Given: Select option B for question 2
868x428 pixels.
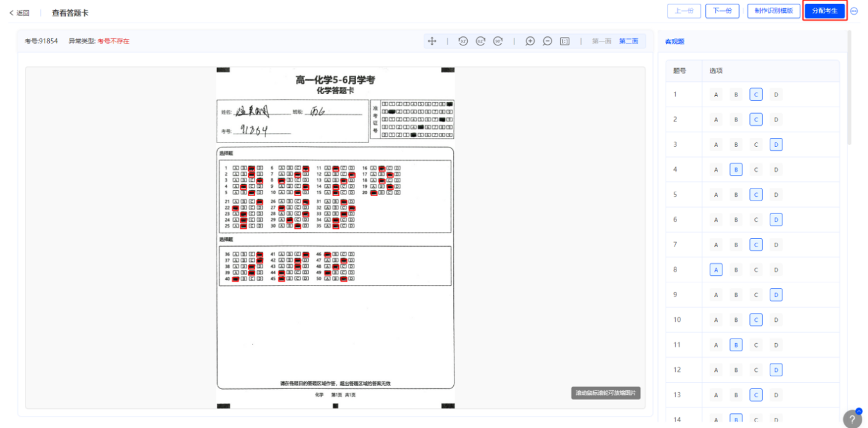Looking at the screenshot, I should (736, 119).
